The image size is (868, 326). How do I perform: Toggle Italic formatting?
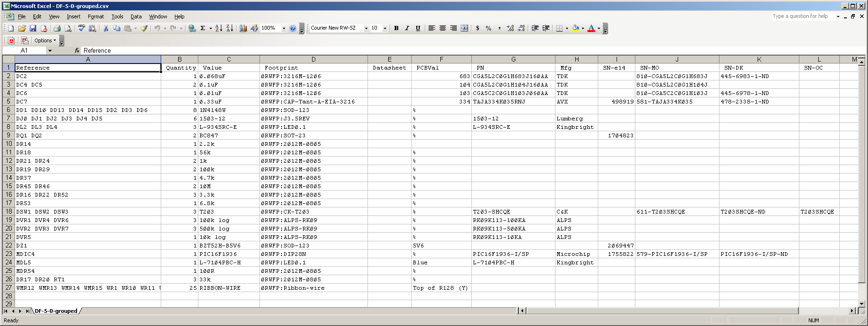pyautogui.click(x=407, y=28)
